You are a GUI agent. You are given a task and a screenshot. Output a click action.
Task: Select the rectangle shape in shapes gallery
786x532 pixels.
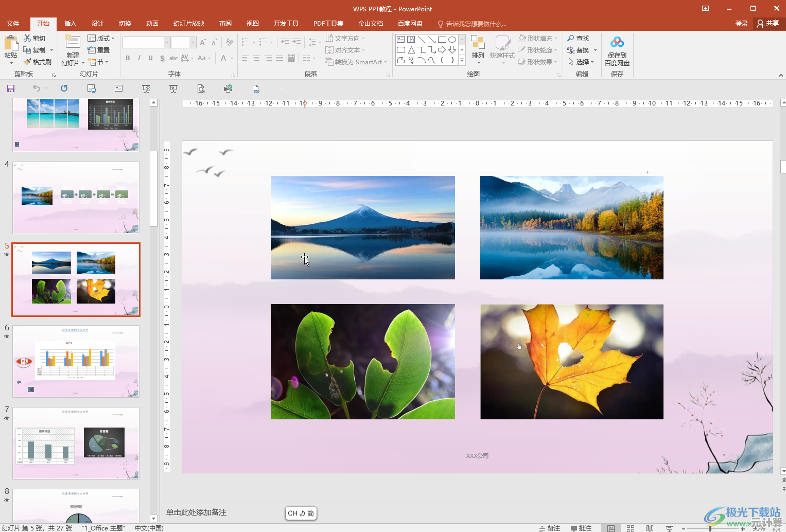pyautogui.click(x=442, y=40)
